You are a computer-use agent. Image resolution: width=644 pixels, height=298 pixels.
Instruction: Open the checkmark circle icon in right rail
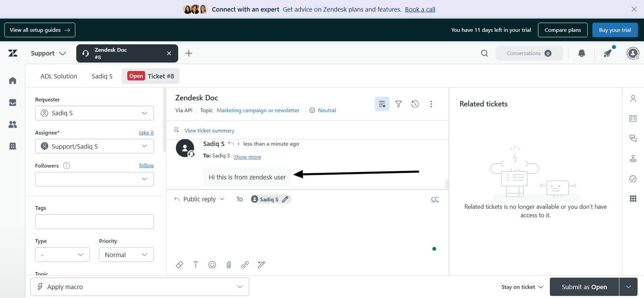[x=633, y=179]
